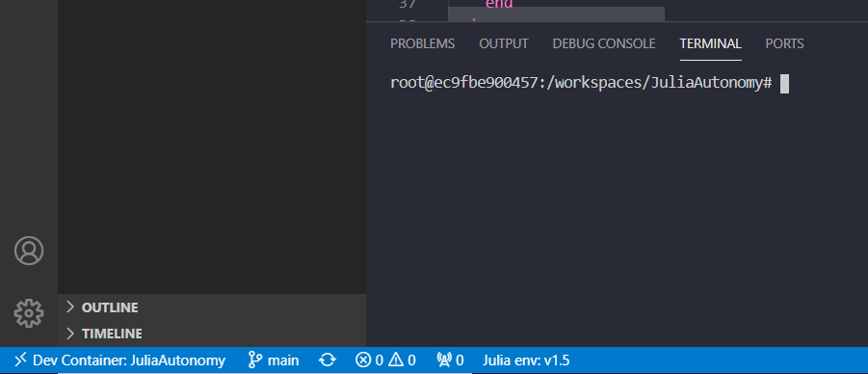
Task: Open the Accounts profile icon
Action: click(x=29, y=251)
